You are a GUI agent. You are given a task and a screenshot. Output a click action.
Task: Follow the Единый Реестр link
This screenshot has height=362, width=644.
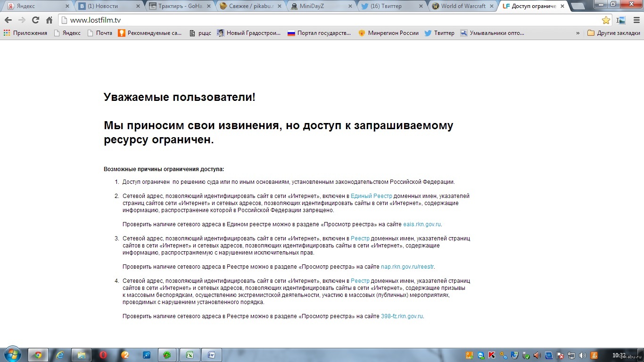(371, 196)
